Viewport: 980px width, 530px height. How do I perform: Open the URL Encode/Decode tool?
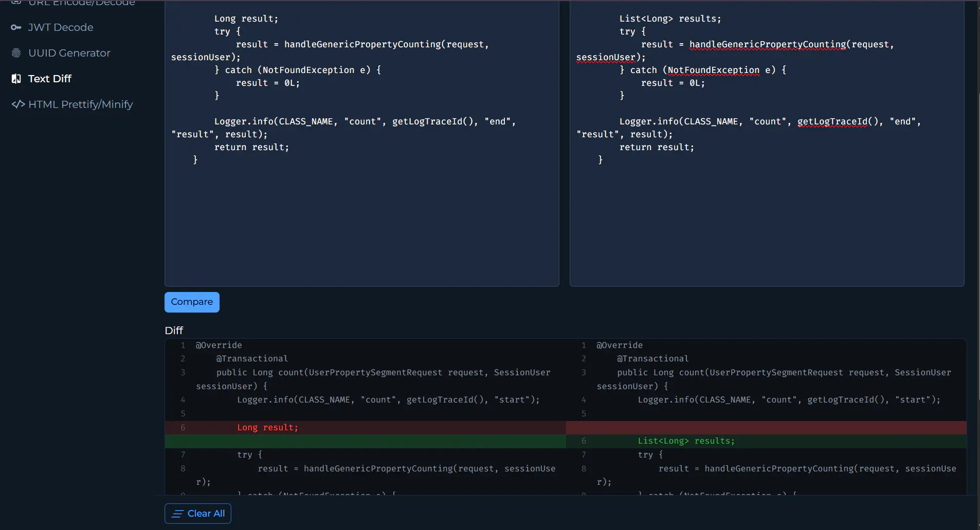[x=82, y=3]
